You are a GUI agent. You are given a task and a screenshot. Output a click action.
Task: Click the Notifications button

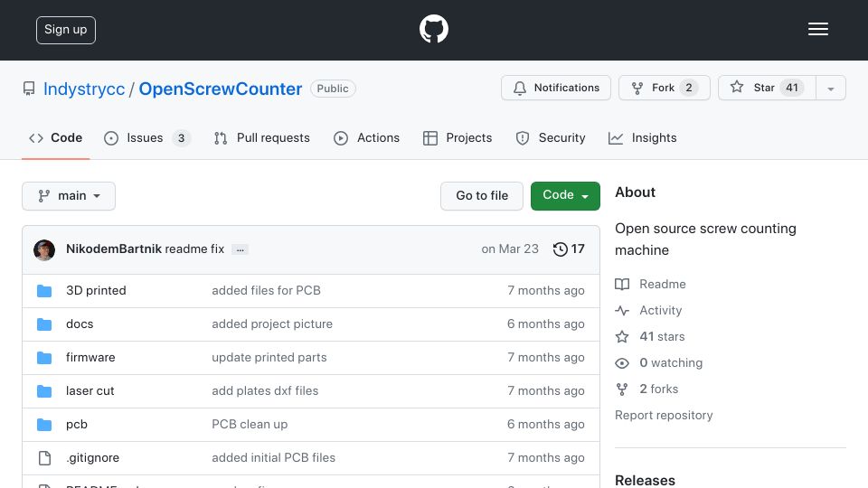[556, 88]
